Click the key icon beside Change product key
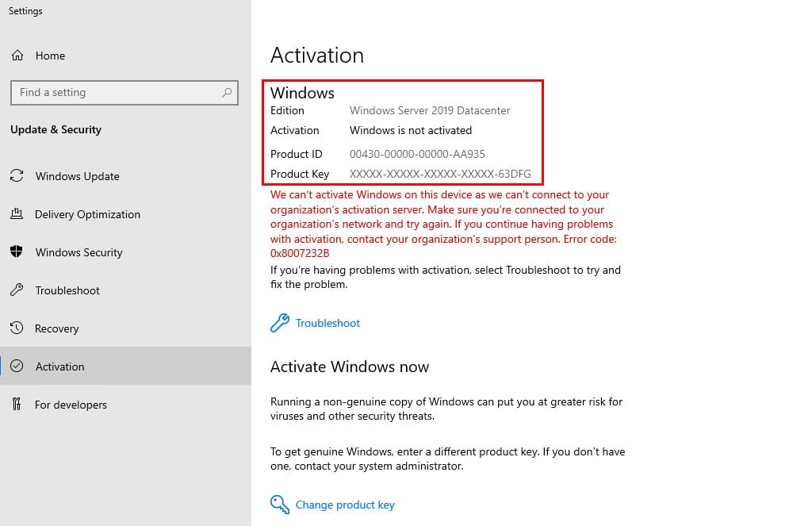This screenshot has width=812, height=526. (280, 505)
